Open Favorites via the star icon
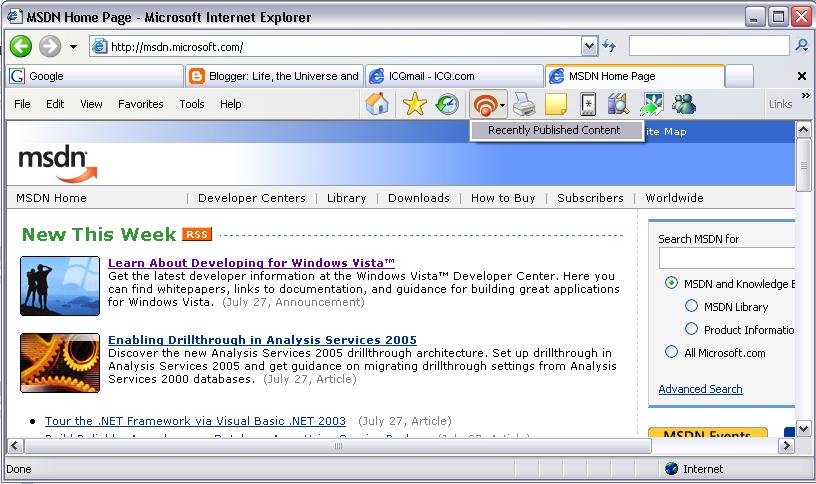816x484 pixels. (414, 104)
